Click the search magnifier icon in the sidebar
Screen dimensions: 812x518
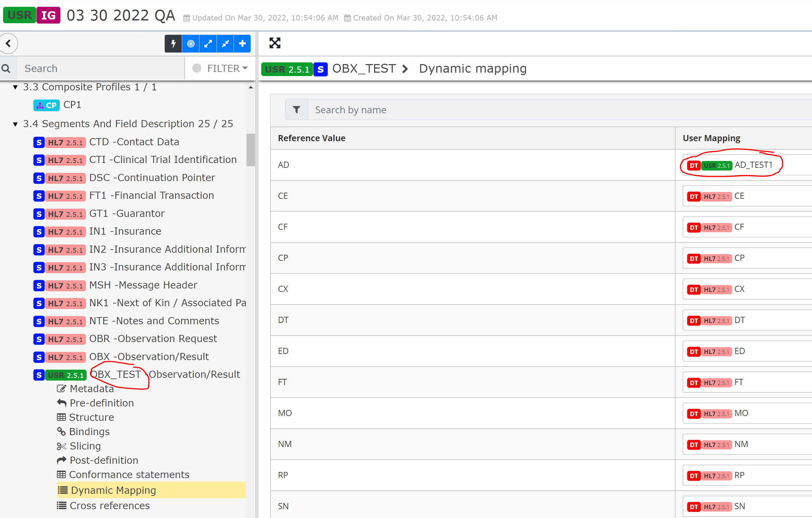(x=7, y=68)
